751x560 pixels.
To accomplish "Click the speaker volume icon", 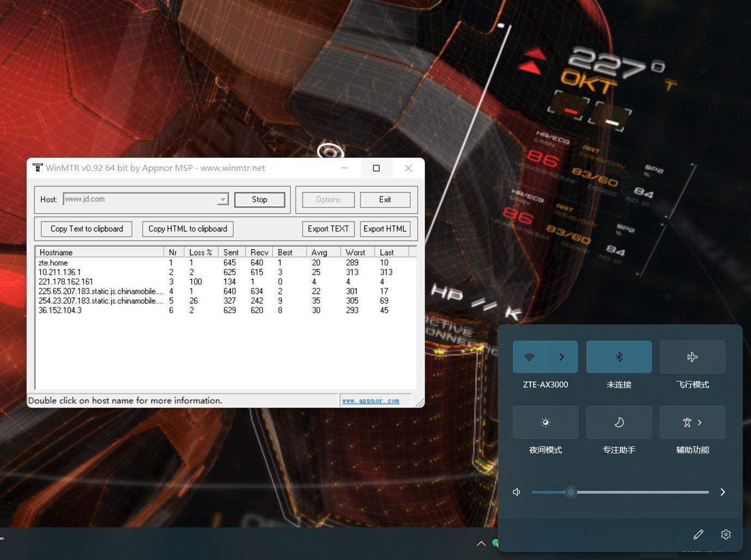I will click(517, 492).
